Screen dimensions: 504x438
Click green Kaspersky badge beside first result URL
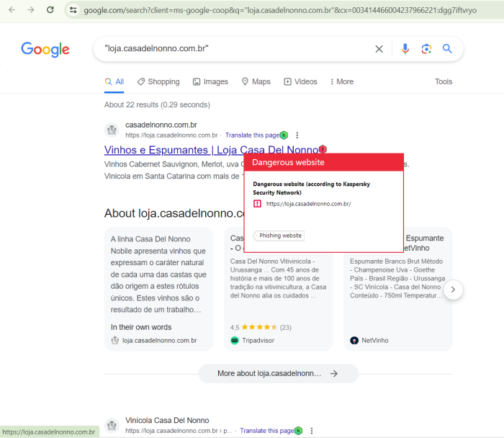284,135
